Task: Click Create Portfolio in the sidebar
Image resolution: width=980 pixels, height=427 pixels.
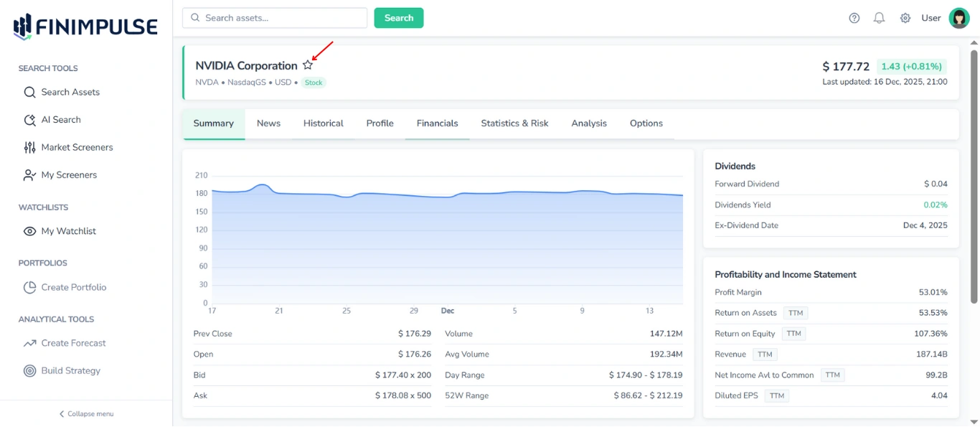Action: pyautogui.click(x=74, y=287)
